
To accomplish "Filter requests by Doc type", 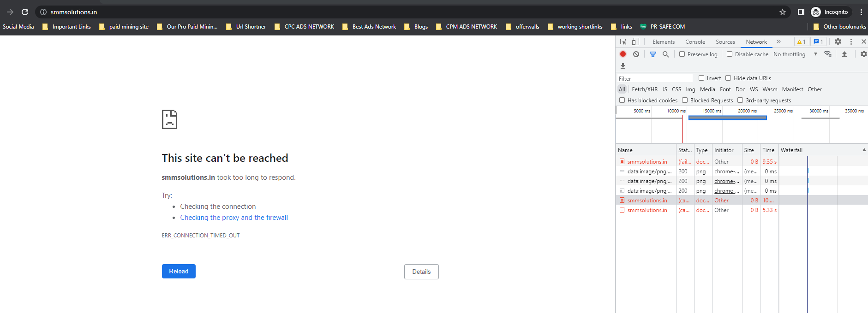I will click(x=740, y=89).
